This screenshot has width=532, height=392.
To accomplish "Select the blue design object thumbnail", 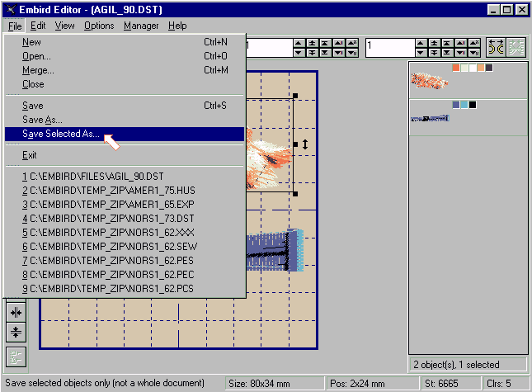I will (x=430, y=119).
